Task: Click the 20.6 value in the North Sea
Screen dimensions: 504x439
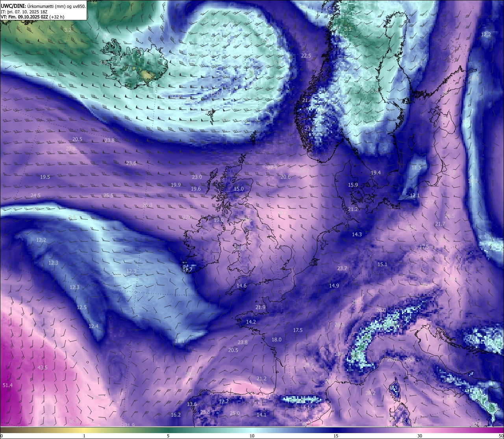Action: coord(285,177)
